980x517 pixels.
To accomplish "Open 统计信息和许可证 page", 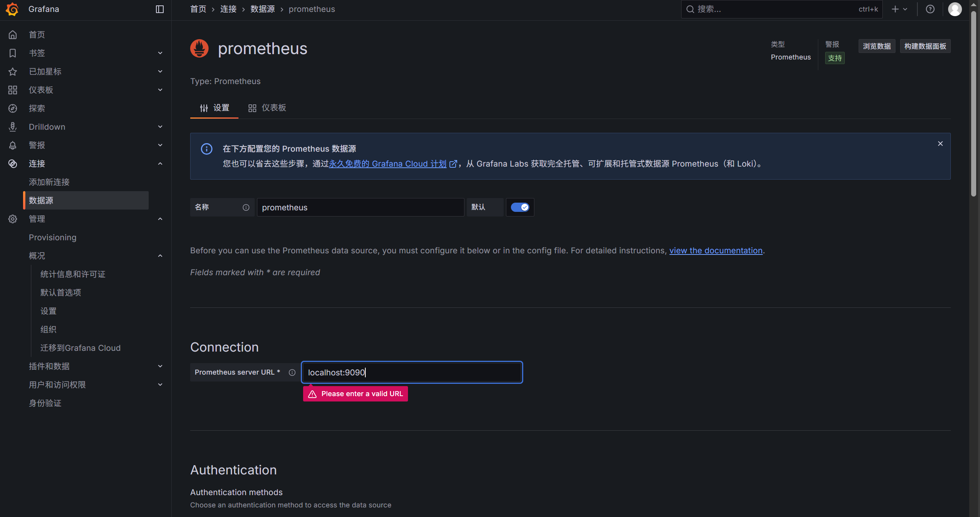I will [x=73, y=274].
